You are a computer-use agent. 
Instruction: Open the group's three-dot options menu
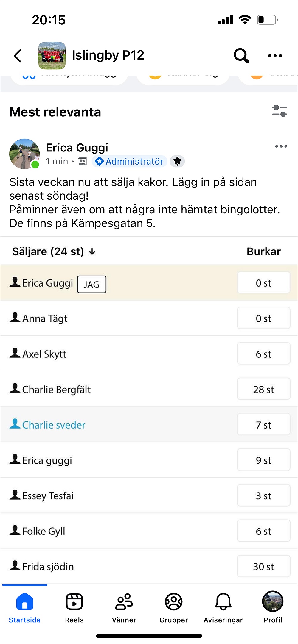pos(275,56)
